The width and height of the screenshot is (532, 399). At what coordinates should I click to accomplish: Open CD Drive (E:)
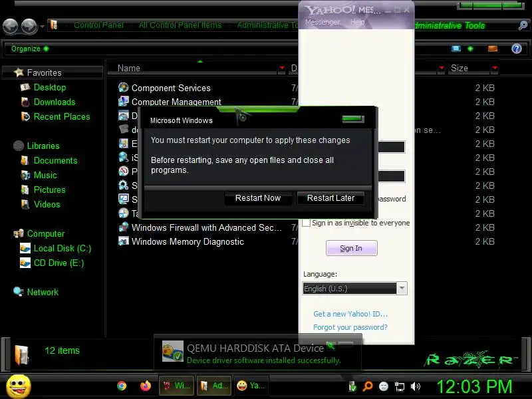pos(59,263)
